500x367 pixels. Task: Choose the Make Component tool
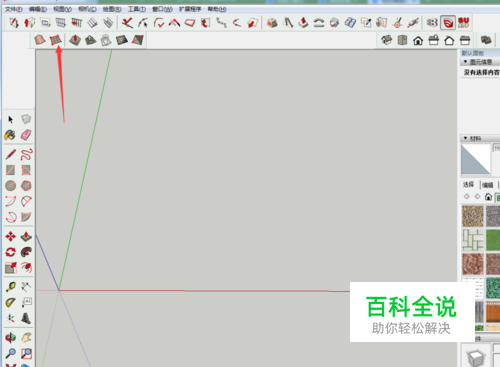[x=26, y=119]
